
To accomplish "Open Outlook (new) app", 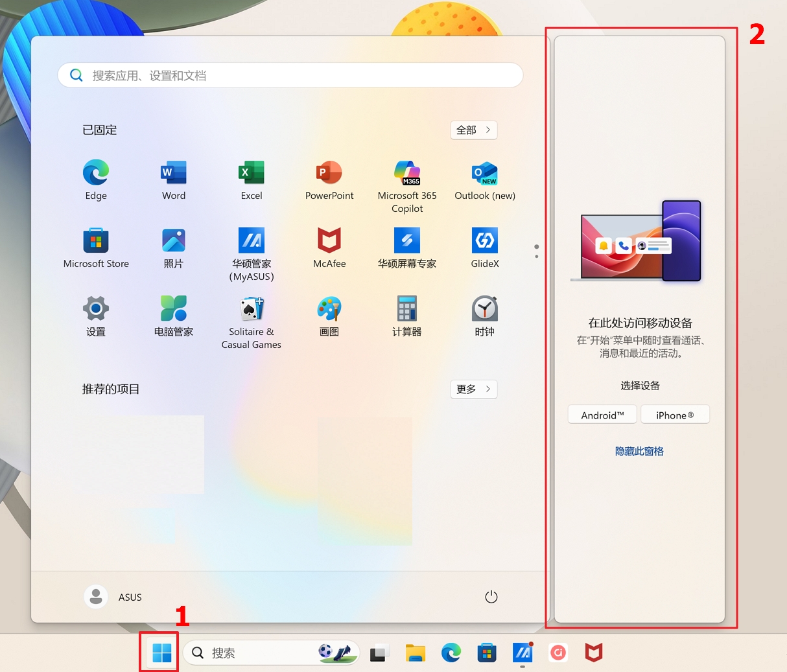I will coord(485,180).
